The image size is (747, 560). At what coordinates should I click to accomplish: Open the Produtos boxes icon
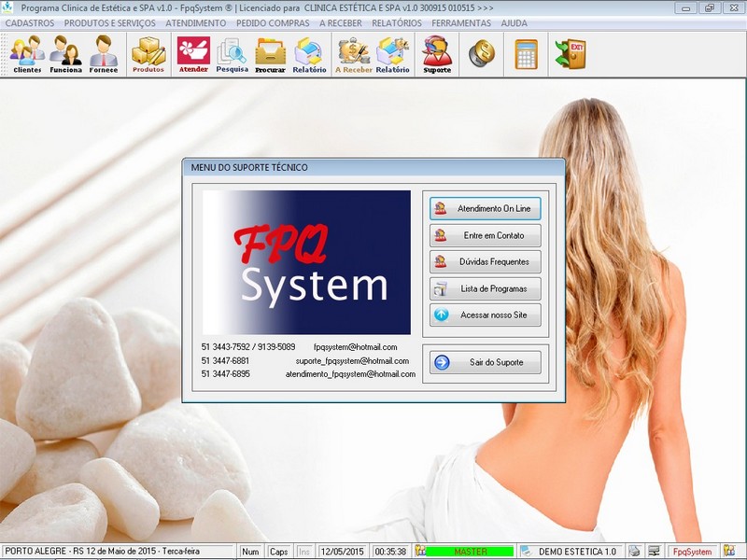coord(148,54)
